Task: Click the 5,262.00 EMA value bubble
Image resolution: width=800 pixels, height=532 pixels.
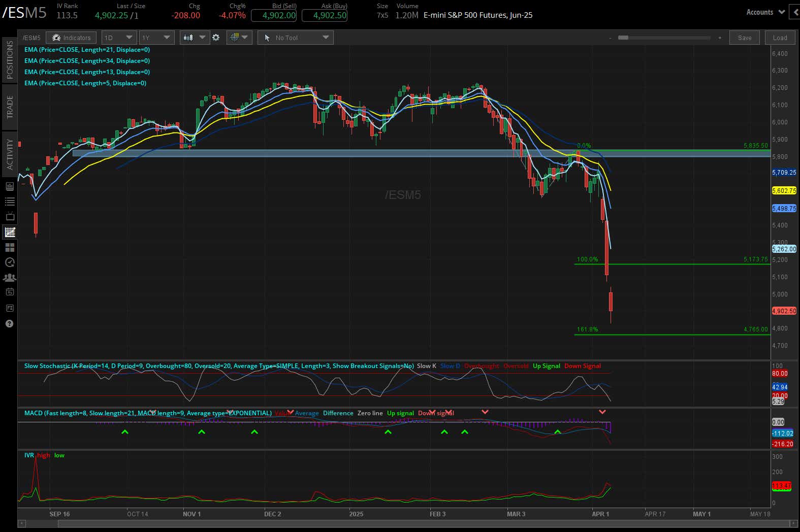Action: pos(784,249)
